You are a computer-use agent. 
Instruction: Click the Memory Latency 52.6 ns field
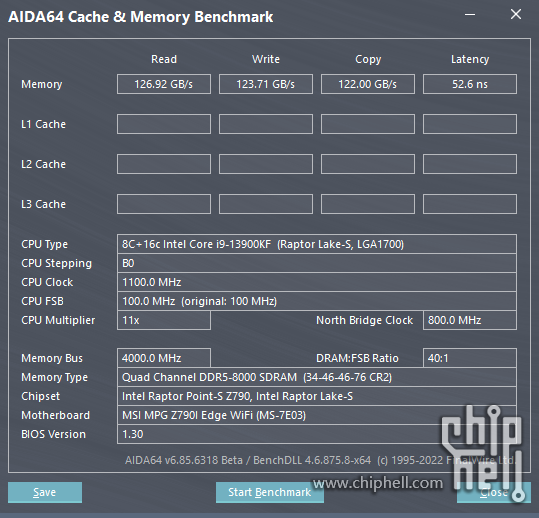pyautogui.click(x=470, y=84)
